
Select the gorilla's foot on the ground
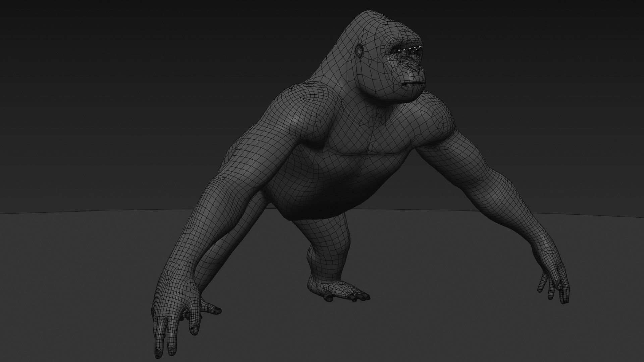click(x=339, y=291)
